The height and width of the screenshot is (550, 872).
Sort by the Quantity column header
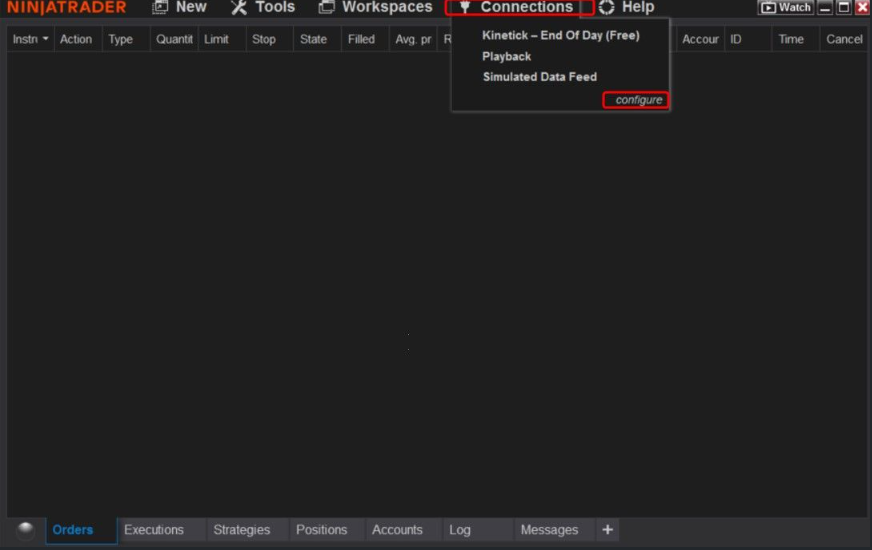pyautogui.click(x=174, y=39)
